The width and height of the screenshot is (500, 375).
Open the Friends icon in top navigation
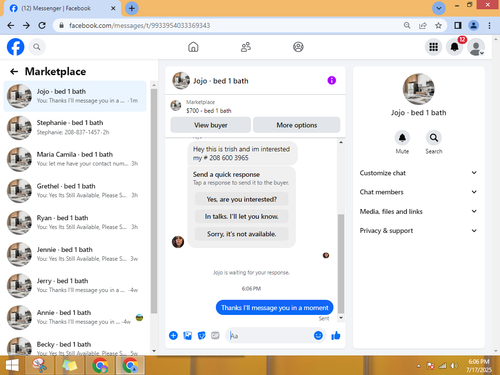click(x=246, y=47)
